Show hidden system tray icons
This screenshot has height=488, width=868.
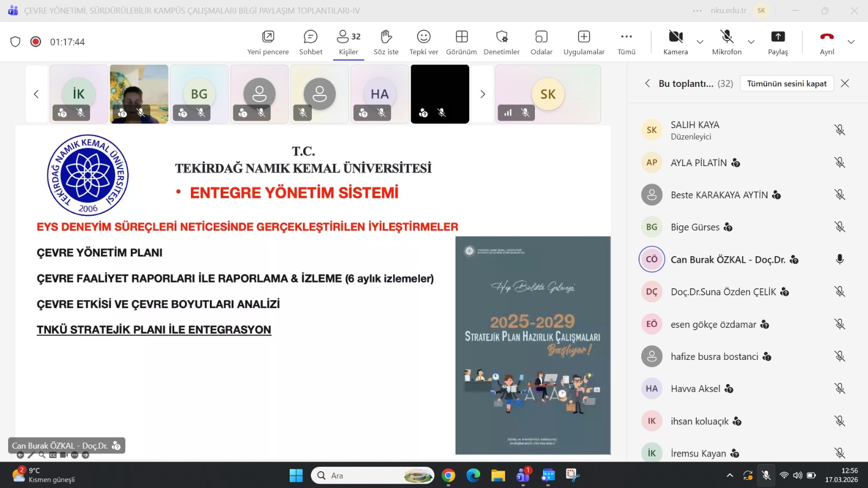pos(730,476)
